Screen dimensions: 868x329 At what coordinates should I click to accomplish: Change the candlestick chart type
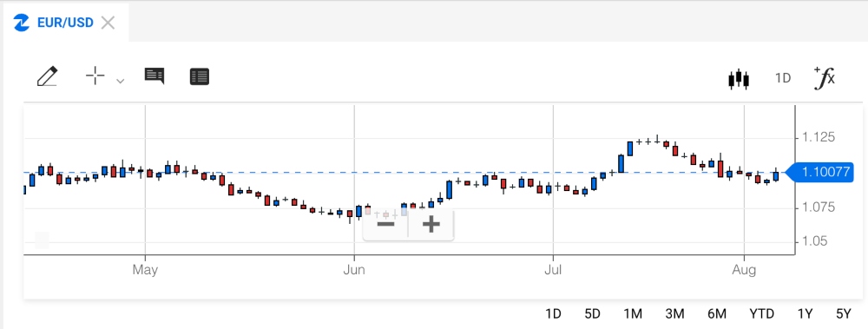coord(739,79)
